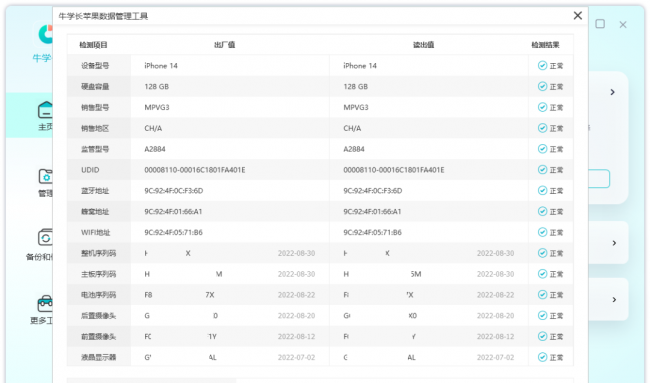Click the 出厂值 column header

click(224, 45)
